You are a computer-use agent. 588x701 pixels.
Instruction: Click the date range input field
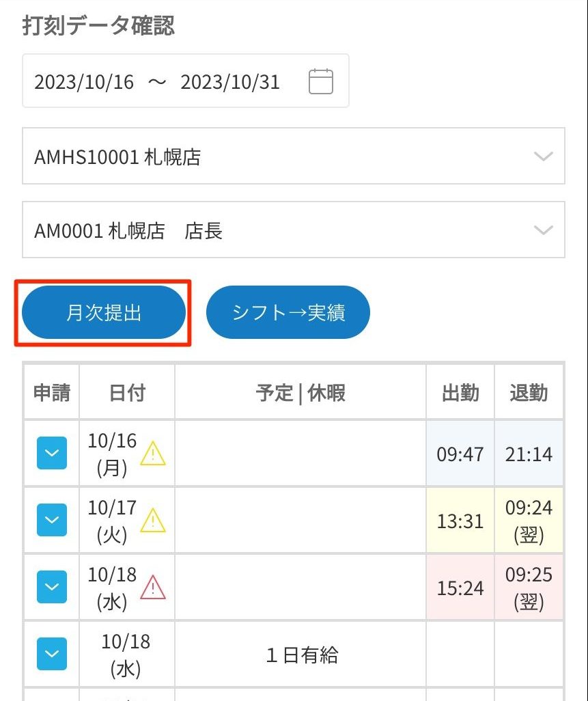164,82
